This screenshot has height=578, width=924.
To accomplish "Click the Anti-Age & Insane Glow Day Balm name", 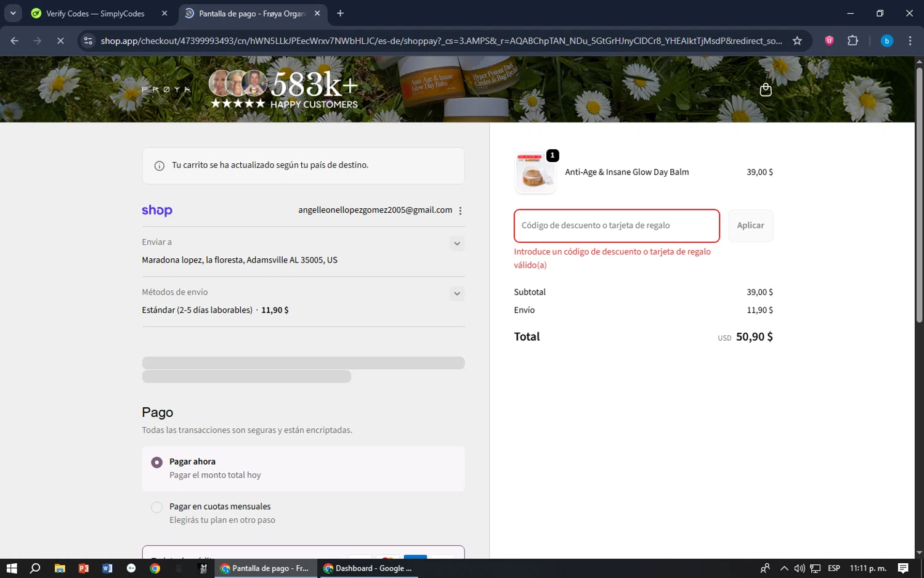I will [627, 172].
